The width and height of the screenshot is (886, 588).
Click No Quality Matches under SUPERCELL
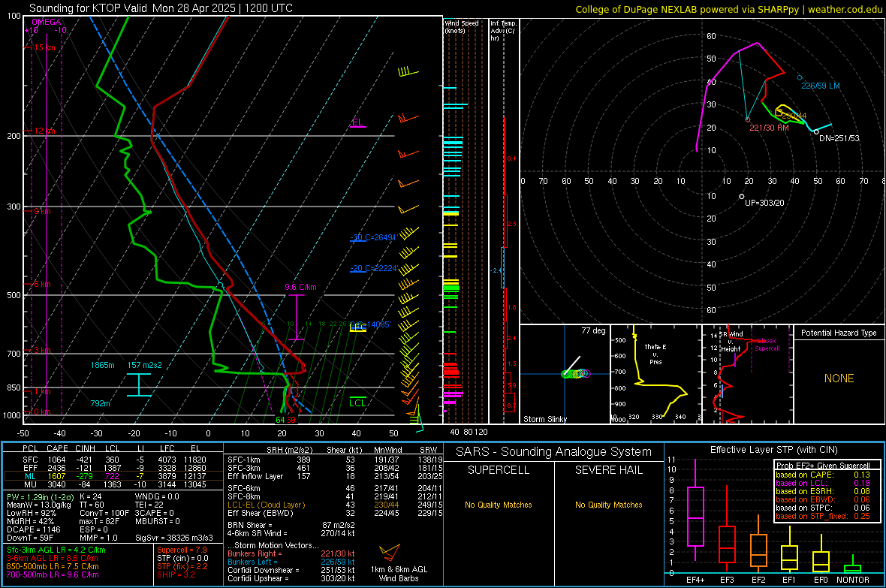[499, 505]
